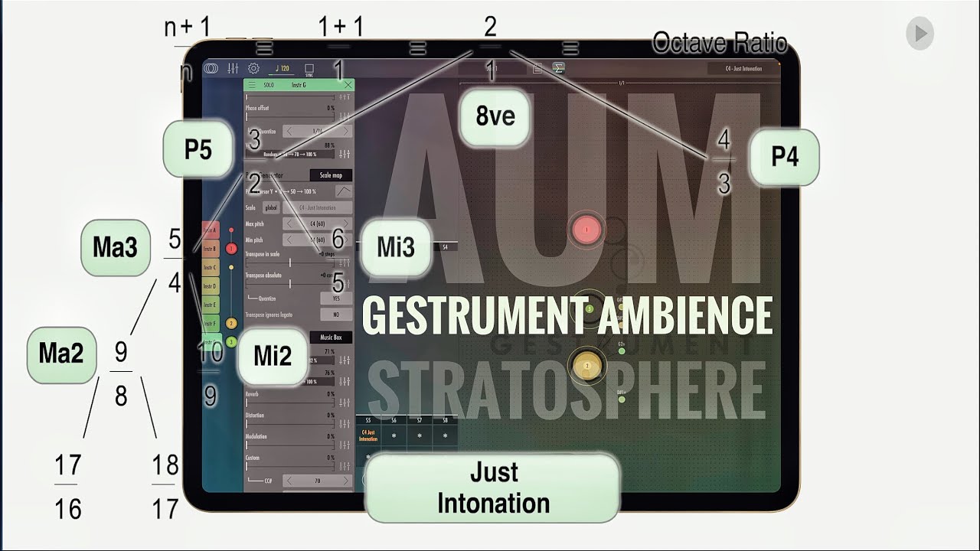Click previous arrow on Quantize 1/16
The width and height of the screenshot is (980, 551).
point(289,132)
